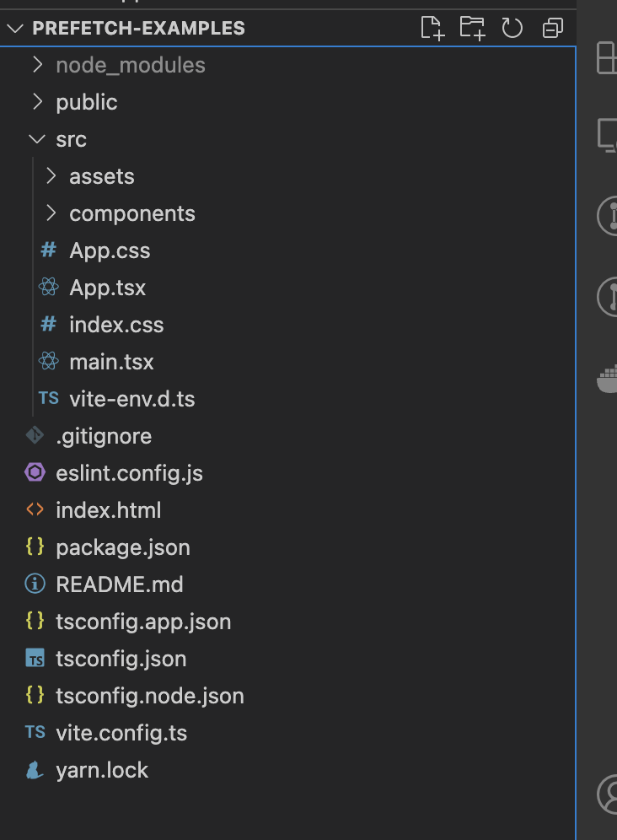The image size is (617, 840).
Task: Open the App.tsx file
Action: (x=108, y=288)
